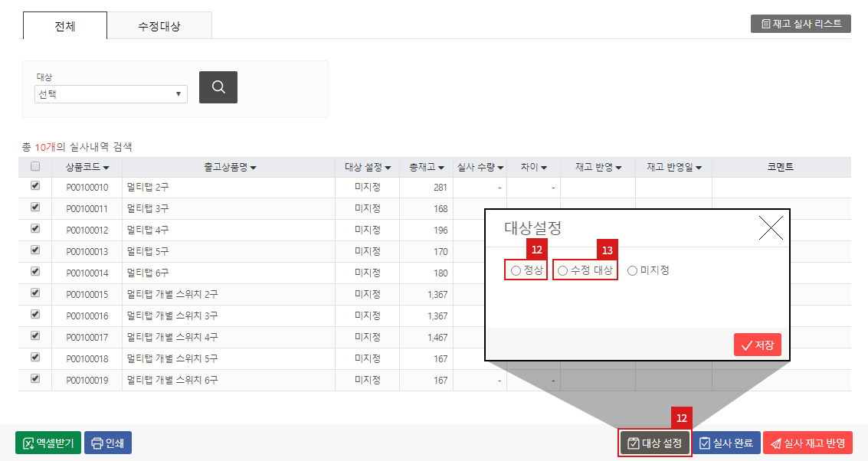Uncheck the checkbox for P00100010 row
Viewport: 868px width, 461px height.
click(x=35, y=185)
